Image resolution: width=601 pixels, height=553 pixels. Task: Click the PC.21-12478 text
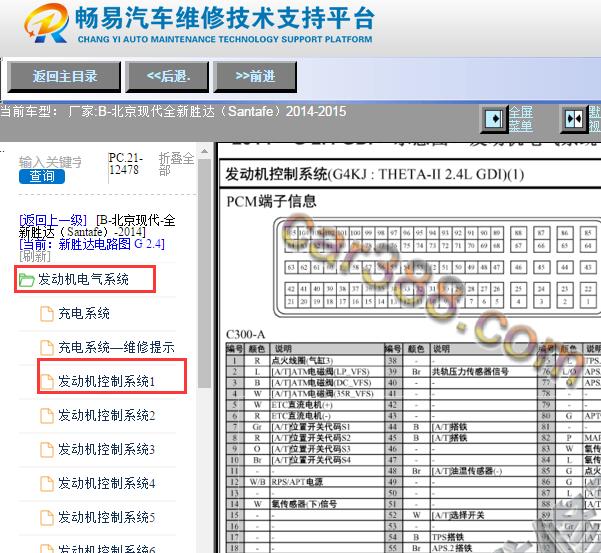coord(126,164)
